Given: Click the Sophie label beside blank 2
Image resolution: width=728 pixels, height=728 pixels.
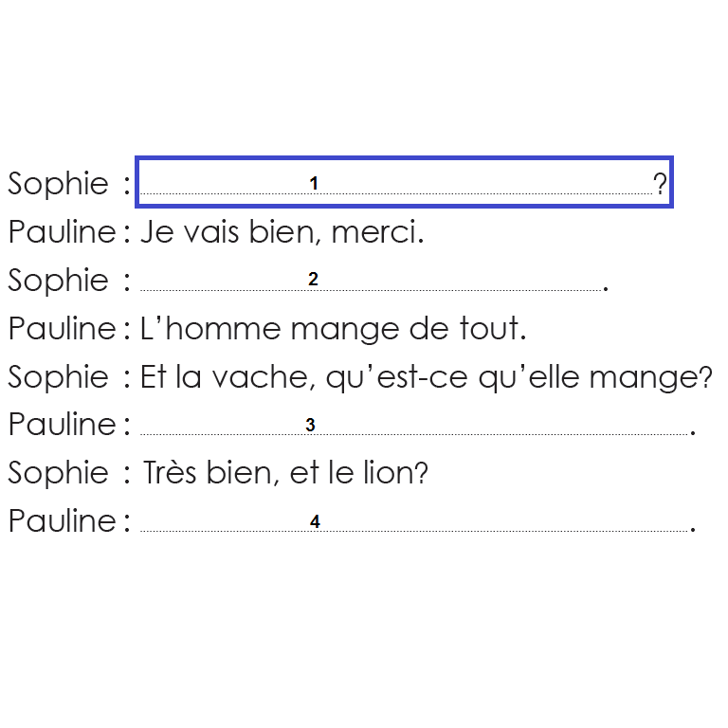Looking at the screenshot, I should pyautogui.click(x=59, y=281).
